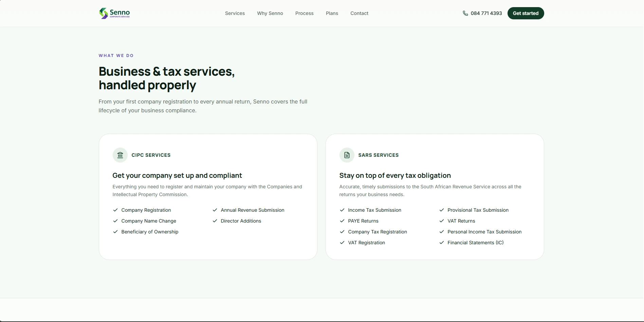Click the WHAT WE DO eyebrow text
The height and width of the screenshot is (322, 644).
(116, 56)
